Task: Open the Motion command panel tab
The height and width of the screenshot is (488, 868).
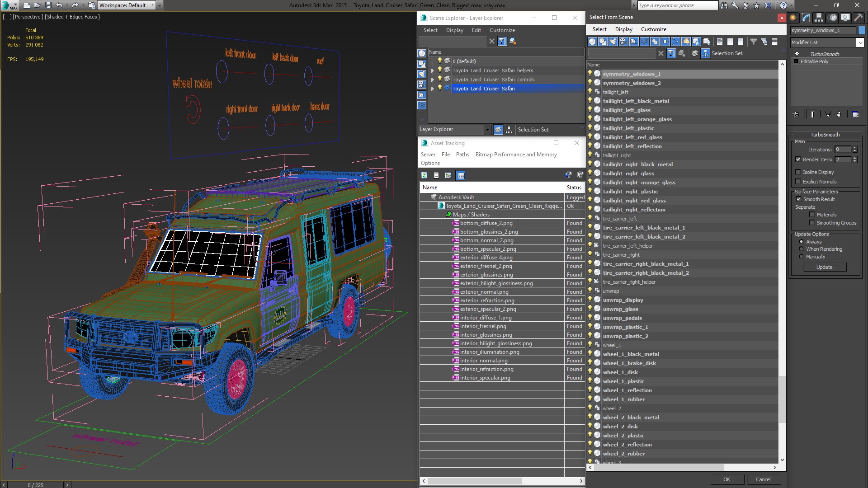Action: click(833, 18)
